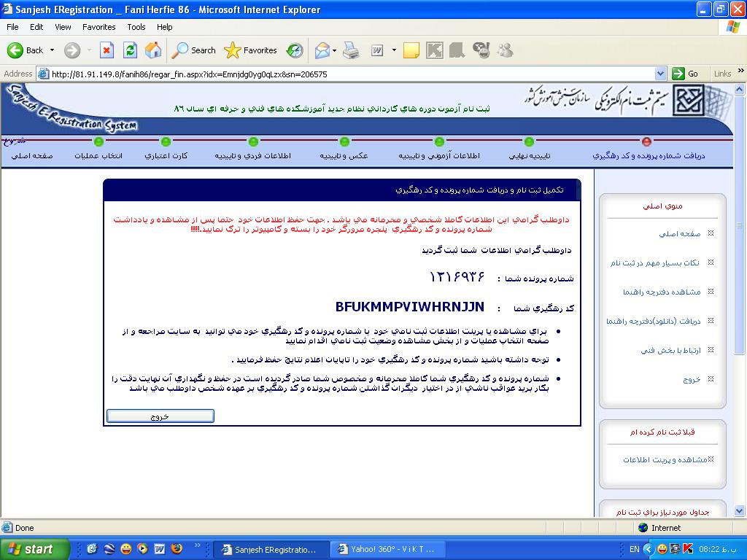Stop page loading with red X icon

click(107, 50)
